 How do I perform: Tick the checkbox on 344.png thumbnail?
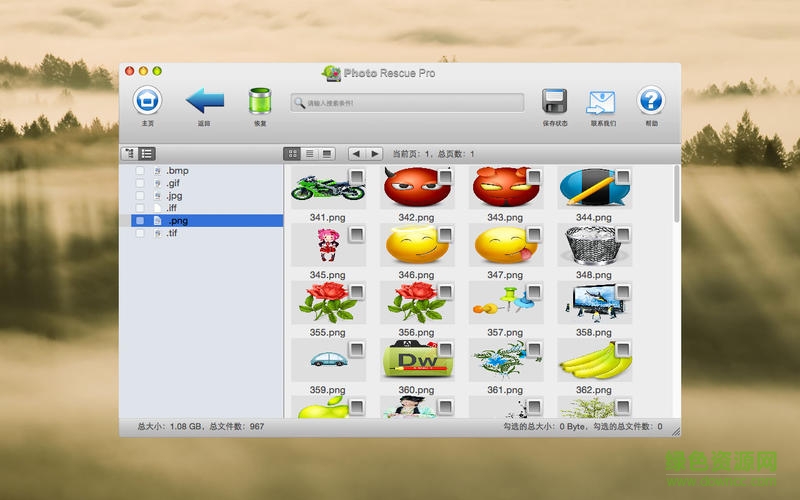tap(623, 177)
